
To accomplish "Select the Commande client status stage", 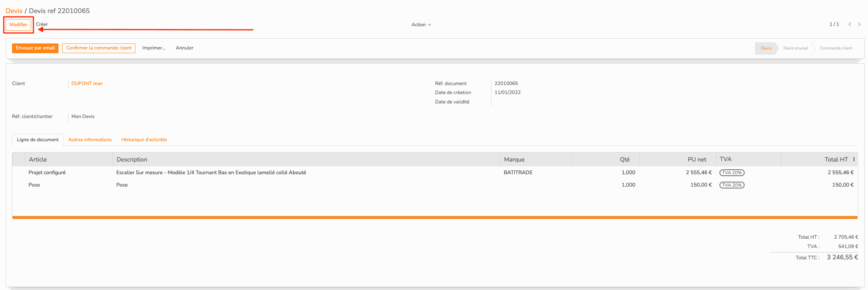I will [x=836, y=48].
